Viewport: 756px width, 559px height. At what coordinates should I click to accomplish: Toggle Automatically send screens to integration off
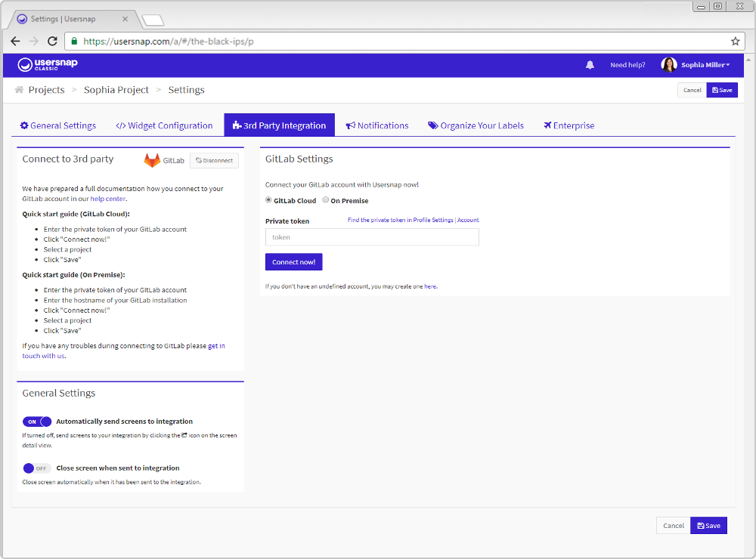(x=36, y=422)
